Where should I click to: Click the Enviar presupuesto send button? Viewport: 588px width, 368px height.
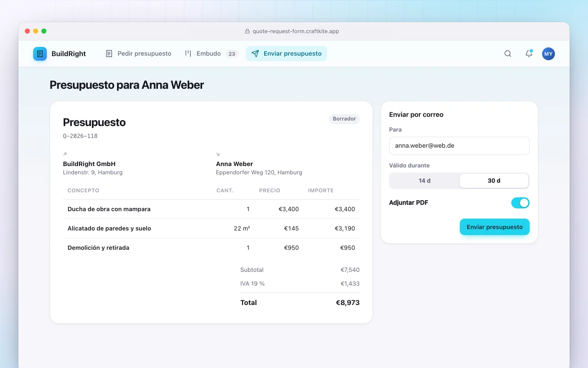(x=495, y=227)
